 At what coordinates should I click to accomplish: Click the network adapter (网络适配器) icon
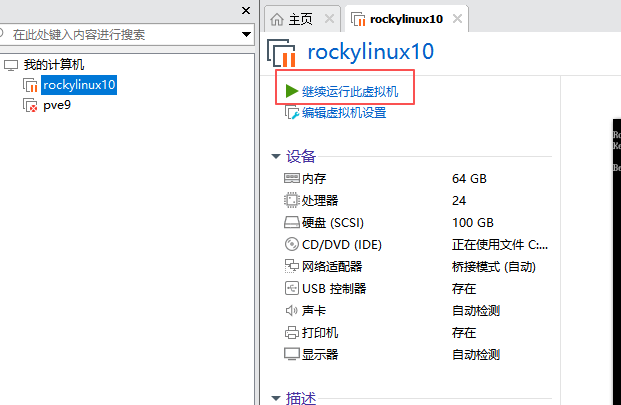pos(292,266)
